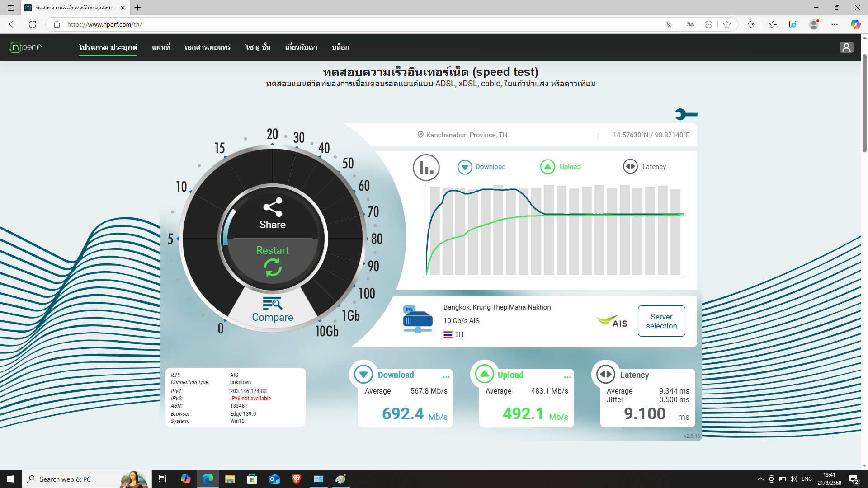Image resolution: width=868 pixels, height=488 pixels.
Task: Restart the speed test
Action: point(273,261)
